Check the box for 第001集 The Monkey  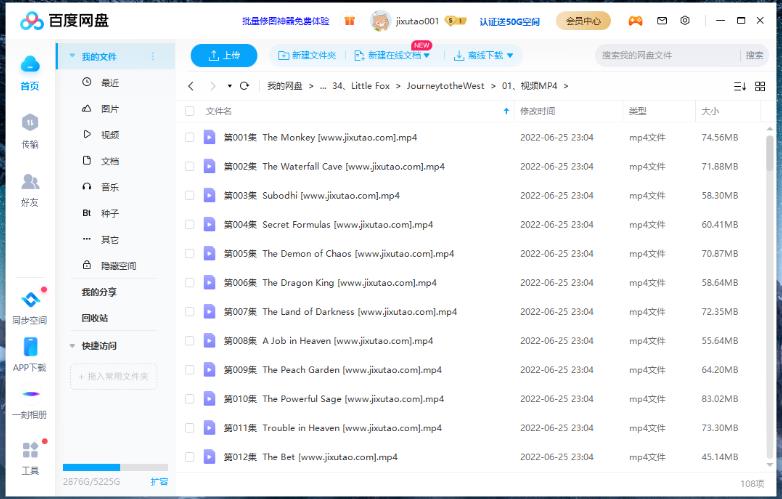[x=190, y=137]
